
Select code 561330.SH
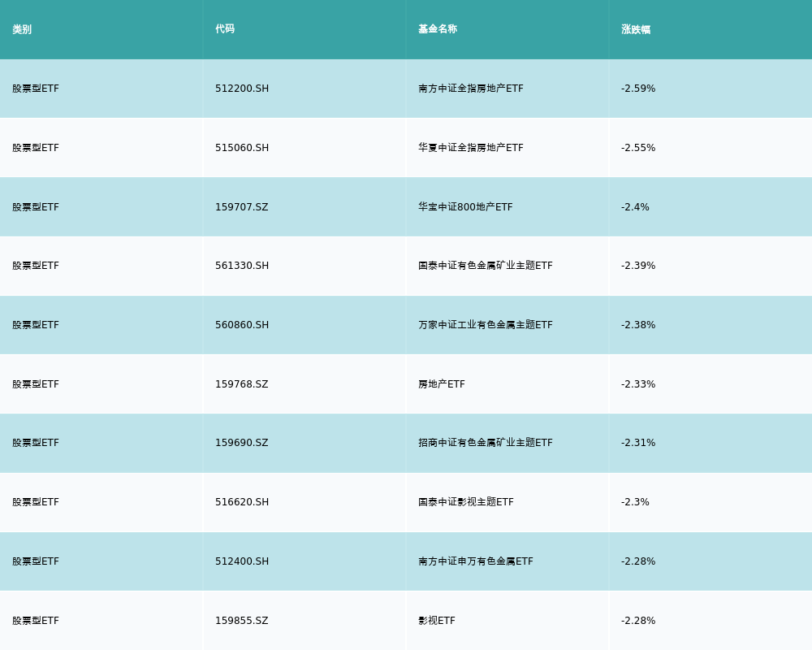click(x=242, y=266)
